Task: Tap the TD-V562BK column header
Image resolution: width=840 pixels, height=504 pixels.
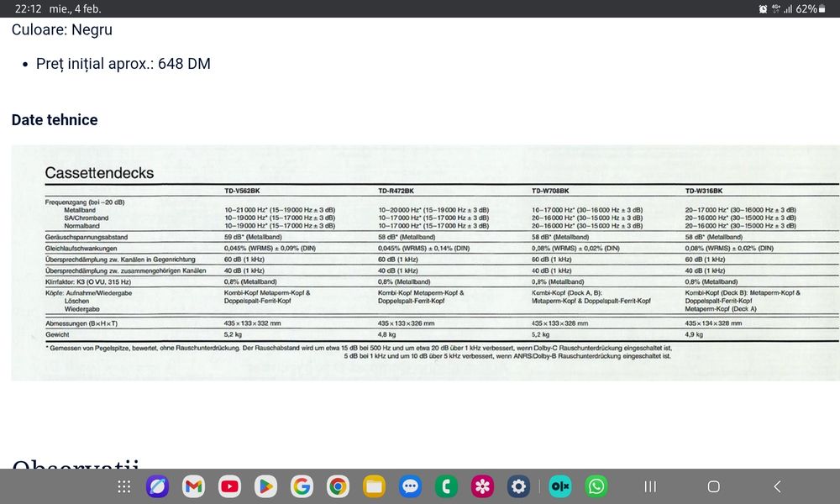Action: 242,191
